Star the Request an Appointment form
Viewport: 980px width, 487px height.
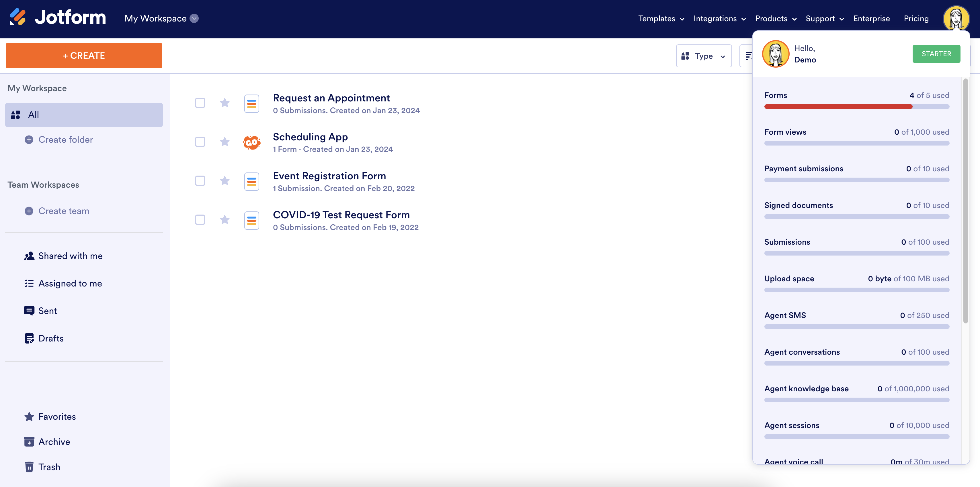click(x=225, y=103)
